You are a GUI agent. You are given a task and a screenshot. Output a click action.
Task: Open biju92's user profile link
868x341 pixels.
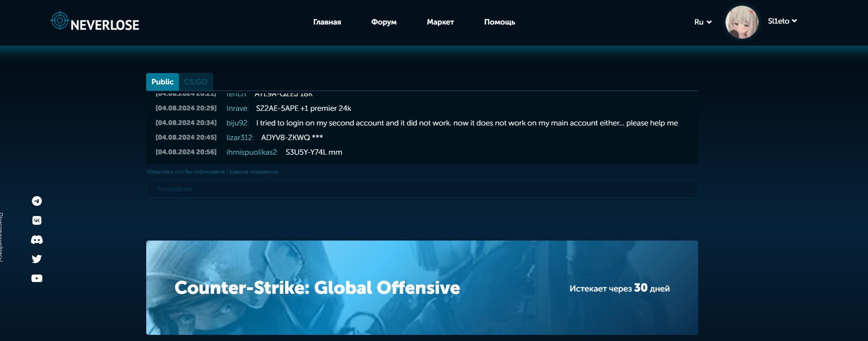tap(237, 123)
